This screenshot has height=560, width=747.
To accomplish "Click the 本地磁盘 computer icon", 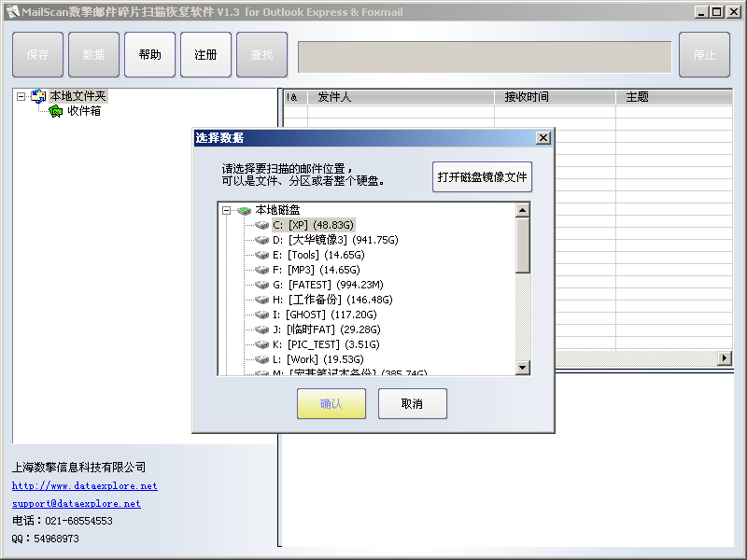I will point(245,210).
